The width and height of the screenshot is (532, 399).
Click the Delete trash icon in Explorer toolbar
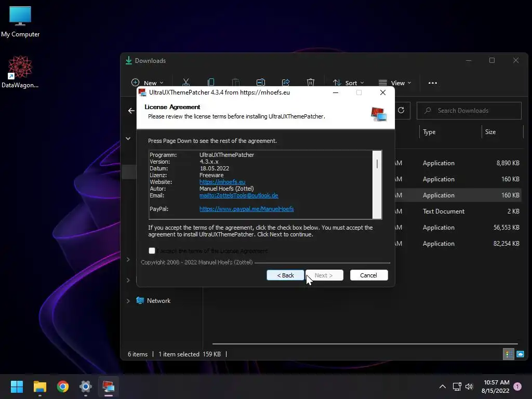(311, 83)
